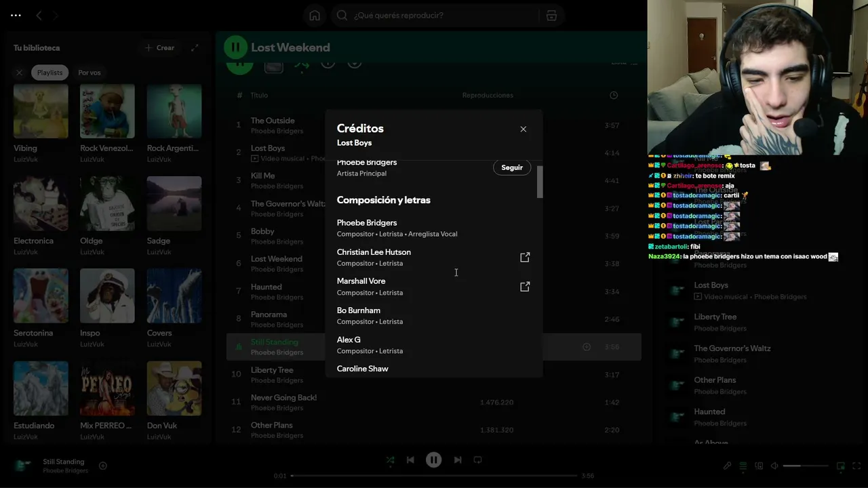Open the Rock Venezolano playlist
Image resolution: width=868 pixels, height=488 pixels.
point(107,123)
